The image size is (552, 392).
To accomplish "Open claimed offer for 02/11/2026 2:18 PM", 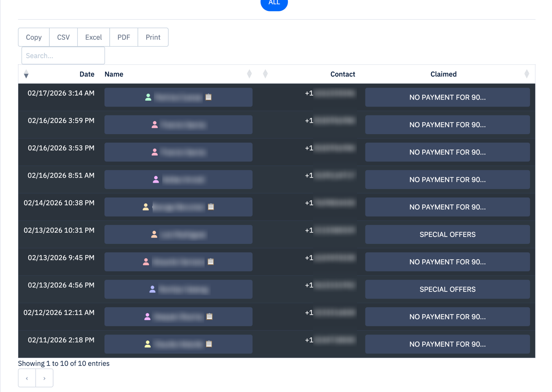I will click(447, 344).
